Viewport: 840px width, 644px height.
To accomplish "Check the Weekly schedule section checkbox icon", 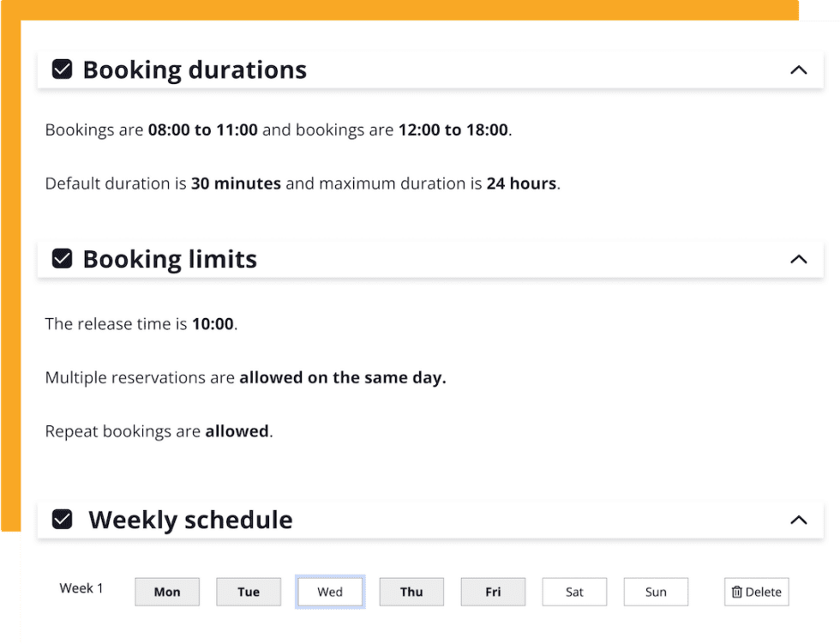I will [62, 520].
